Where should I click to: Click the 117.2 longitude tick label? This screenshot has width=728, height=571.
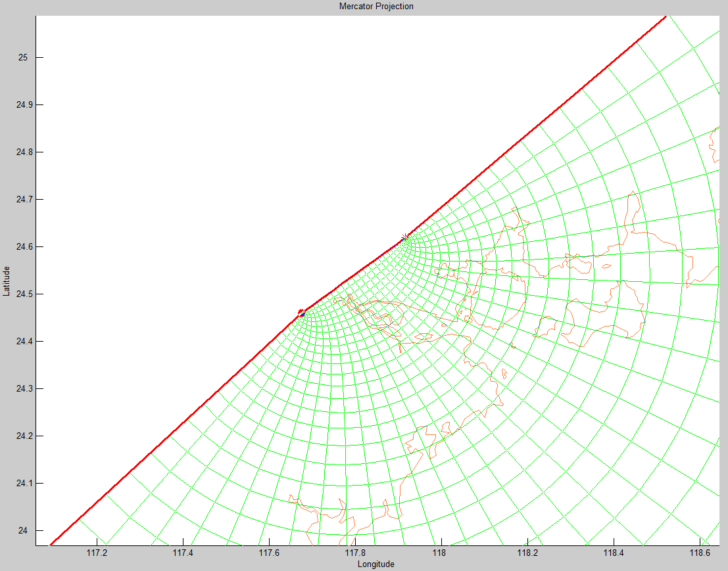(97, 553)
